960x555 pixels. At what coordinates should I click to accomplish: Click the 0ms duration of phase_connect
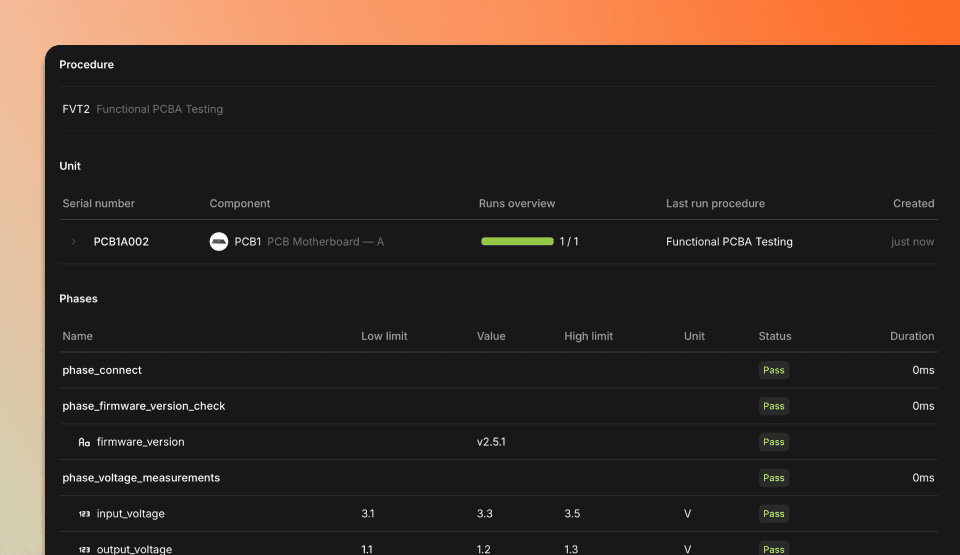[x=923, y=370]
